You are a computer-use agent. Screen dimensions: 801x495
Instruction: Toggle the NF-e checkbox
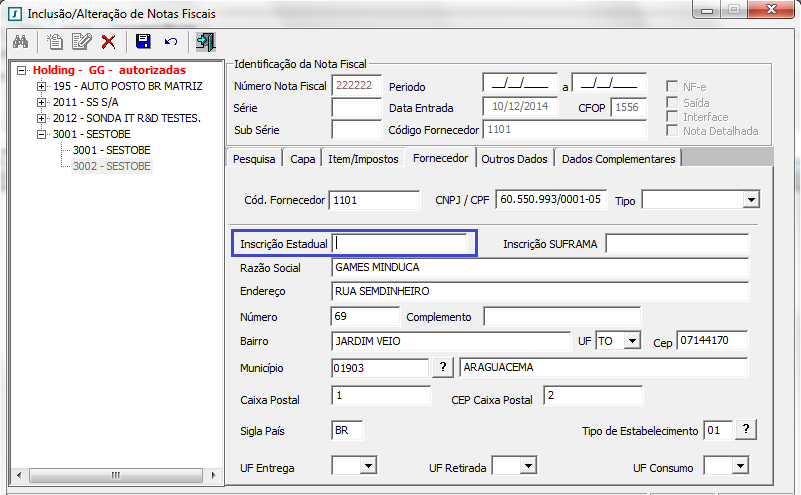(x=674, y=87)
